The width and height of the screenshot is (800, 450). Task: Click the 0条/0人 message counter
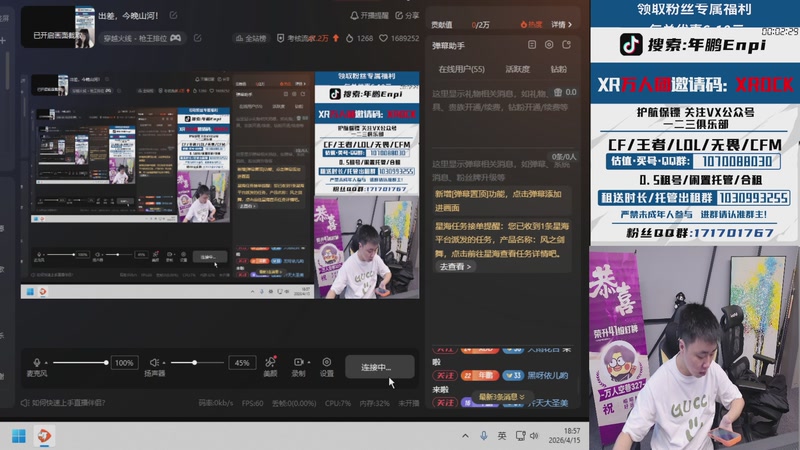point(563,157)
